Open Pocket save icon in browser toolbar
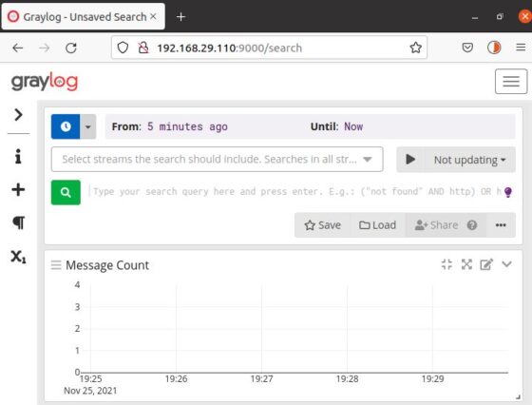 tap(467, 48)
